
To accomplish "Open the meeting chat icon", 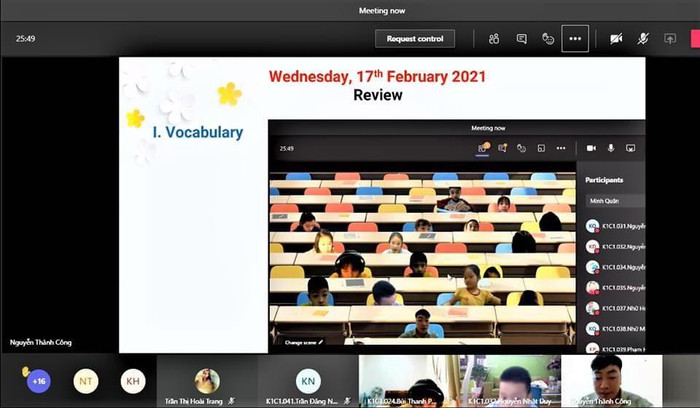I will [x=521, y=39].
